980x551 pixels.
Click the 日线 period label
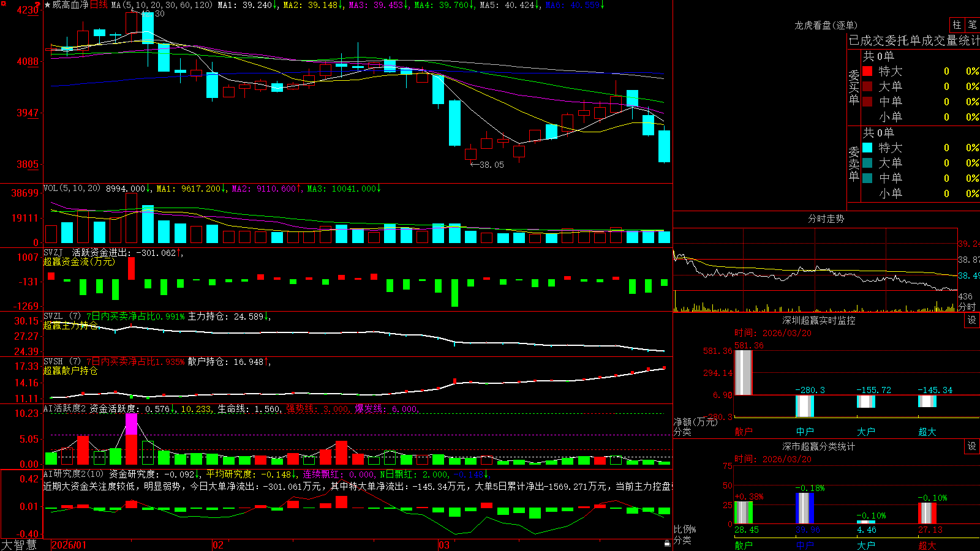point(99,5)
